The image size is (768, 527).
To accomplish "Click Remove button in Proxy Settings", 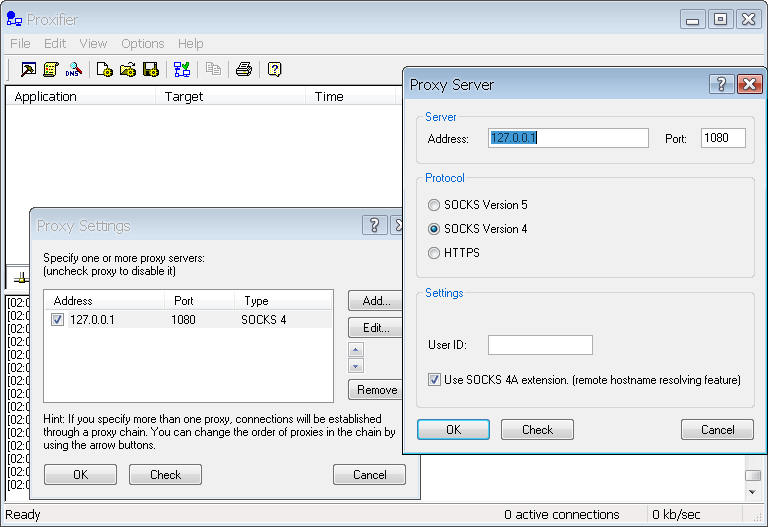I will [x=376, y=390].
